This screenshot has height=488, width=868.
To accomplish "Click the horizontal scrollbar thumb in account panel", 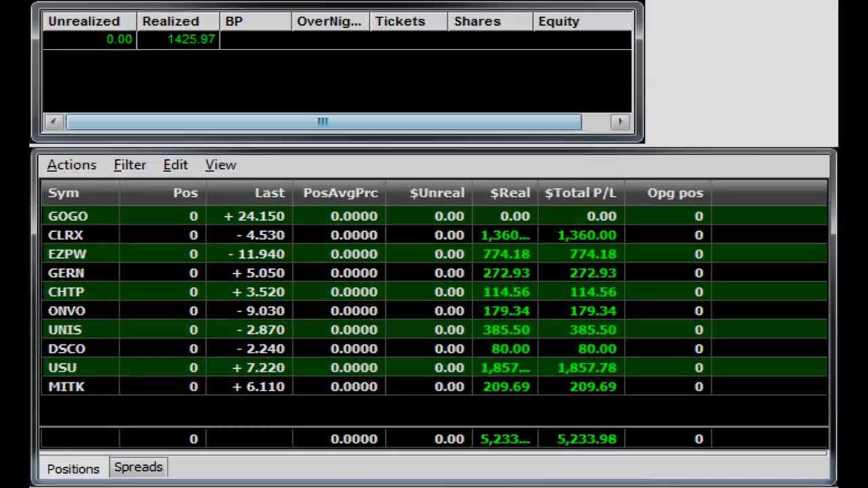I will point(323,121).
